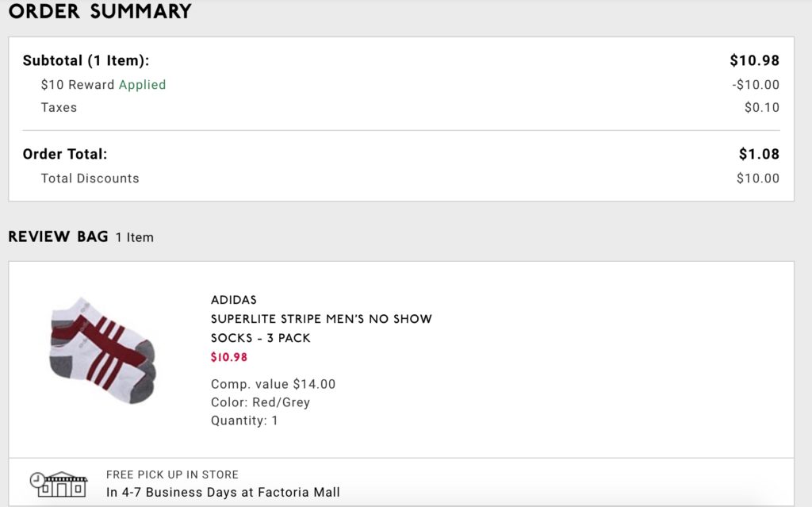The height and width of the screenshot is (507, 812).
Task: Click the Subtotal (1 Item) label
Action: click(x=86, y=60)
